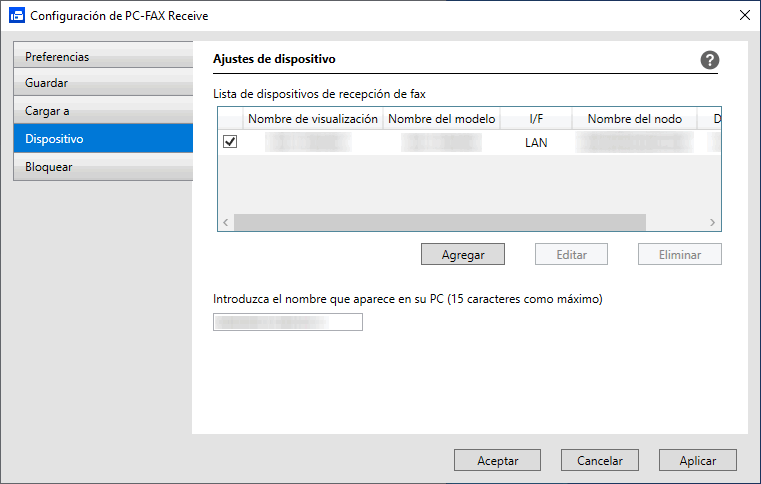Click the Nombre del nodo column header

coord(634,119)
